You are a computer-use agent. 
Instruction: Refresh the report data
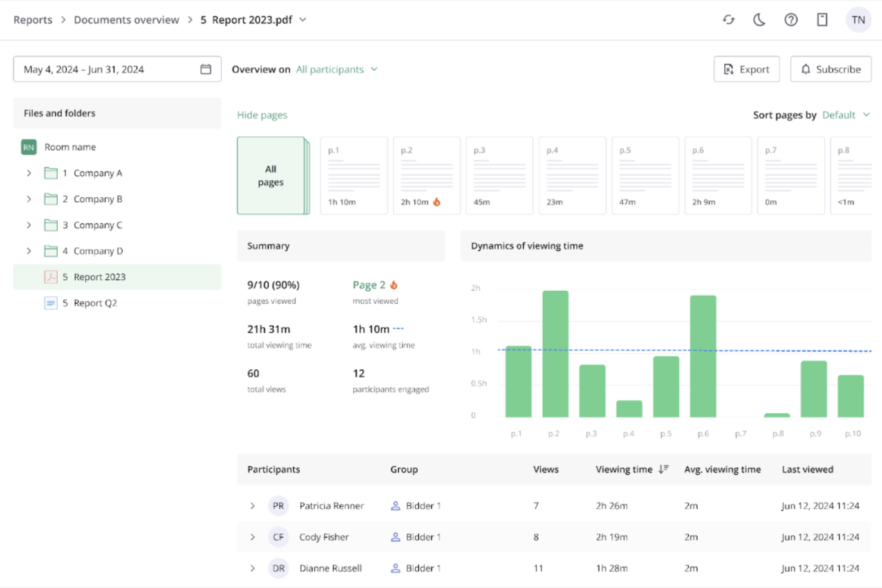point(728,20)
